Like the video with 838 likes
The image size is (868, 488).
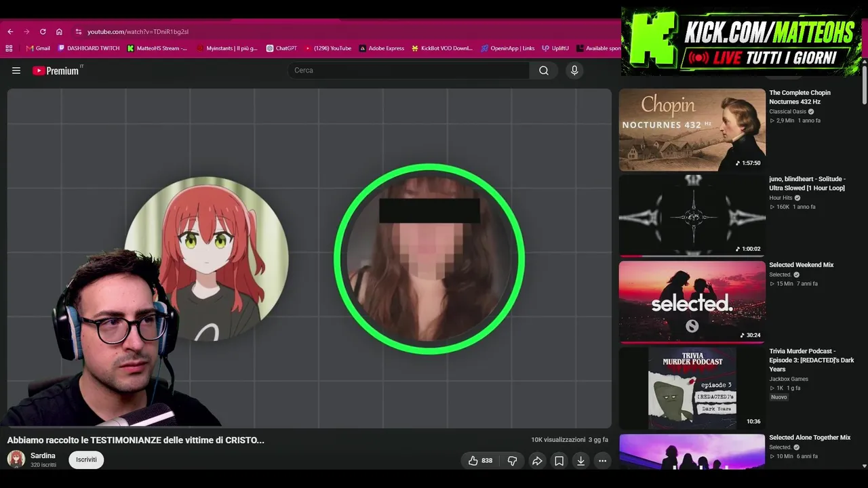[480, 461]
